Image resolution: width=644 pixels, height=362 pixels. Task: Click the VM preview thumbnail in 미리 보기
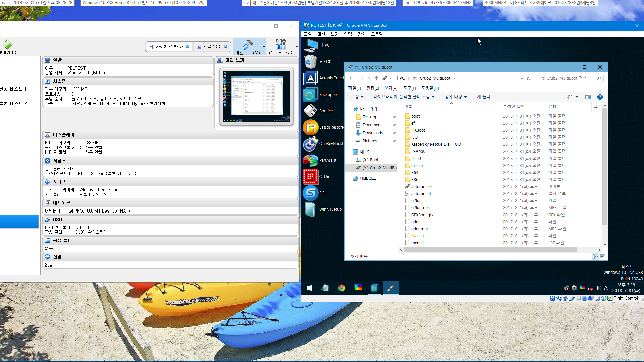click(257, 97)
